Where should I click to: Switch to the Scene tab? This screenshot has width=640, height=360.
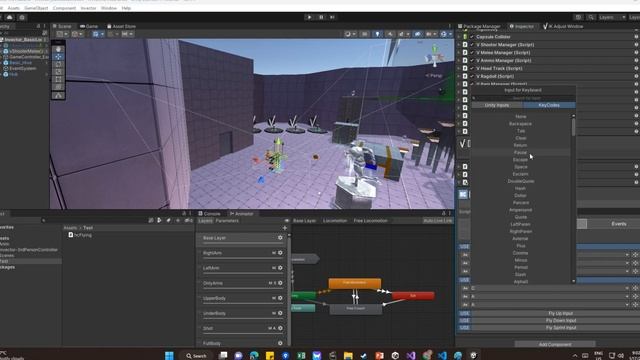(x=62, y=26)
